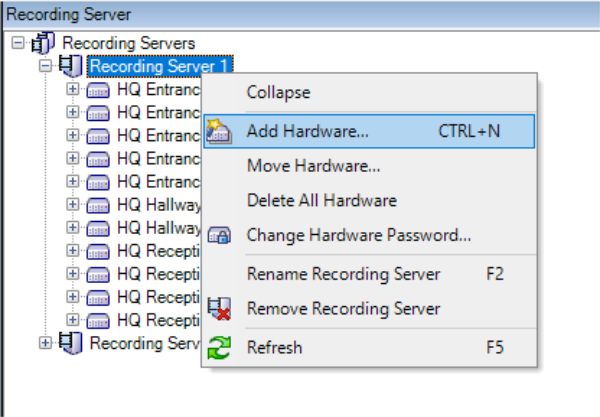600x417 pixels.
Task: Expand the first HQ Hallway hardware node
Action: pyautogui.click(x=73, y=205)
